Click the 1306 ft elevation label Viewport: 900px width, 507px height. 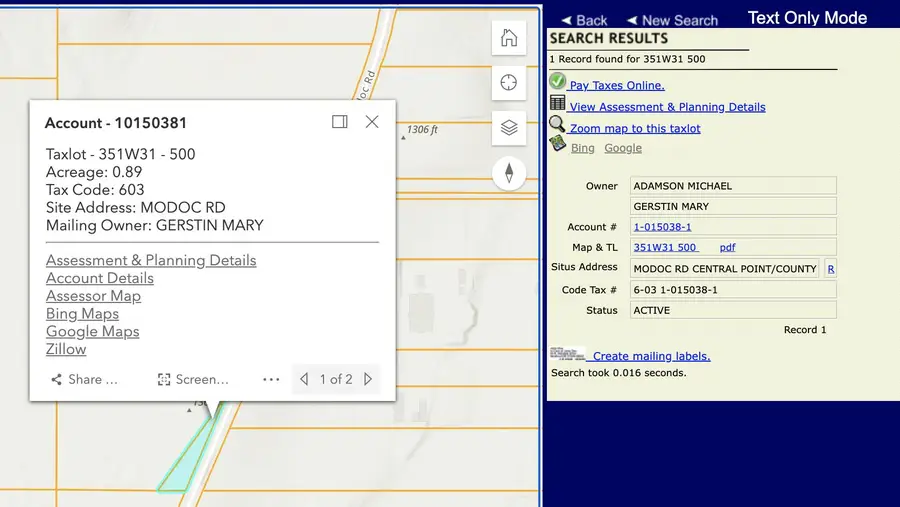pos(422,130)
